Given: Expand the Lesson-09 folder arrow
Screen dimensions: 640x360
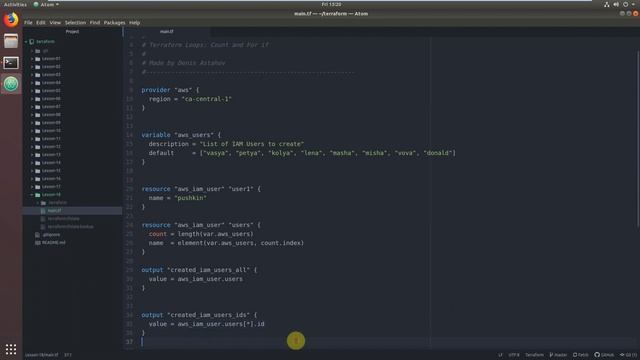Looking at the screenshot, I should [x=32, y=123].
